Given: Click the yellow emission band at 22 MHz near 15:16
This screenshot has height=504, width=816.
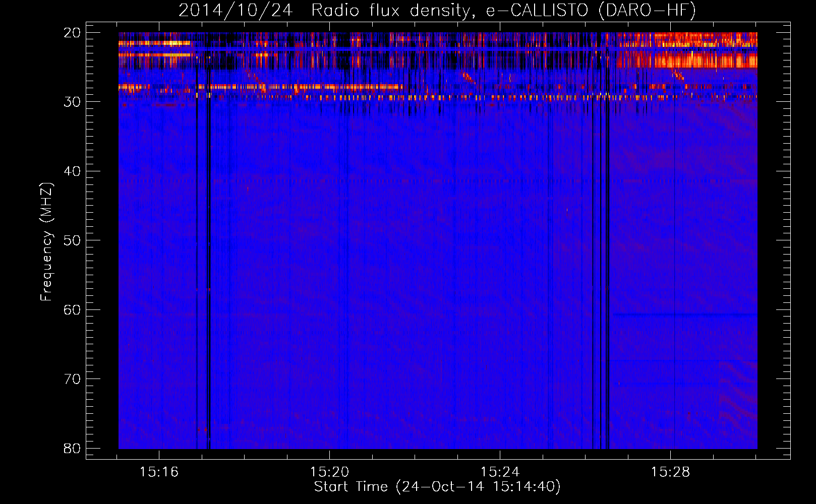Looking at the screenshot, I should pyautogui.click(x=155, y=43).
